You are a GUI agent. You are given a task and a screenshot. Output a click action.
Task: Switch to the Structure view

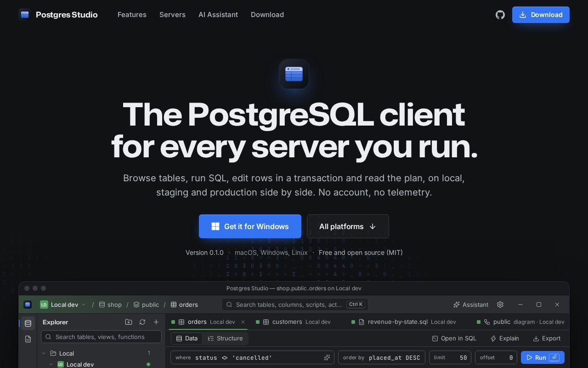[x=225, y=338]
